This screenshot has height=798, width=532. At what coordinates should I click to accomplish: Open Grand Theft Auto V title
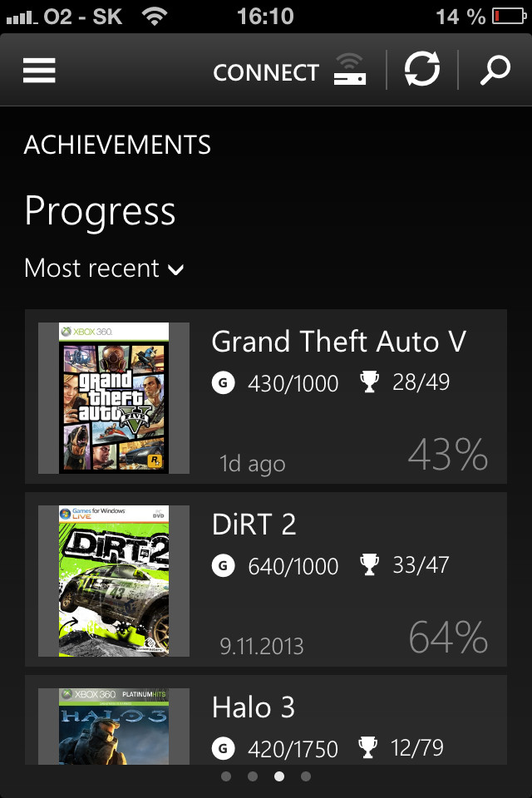[339, 342]
